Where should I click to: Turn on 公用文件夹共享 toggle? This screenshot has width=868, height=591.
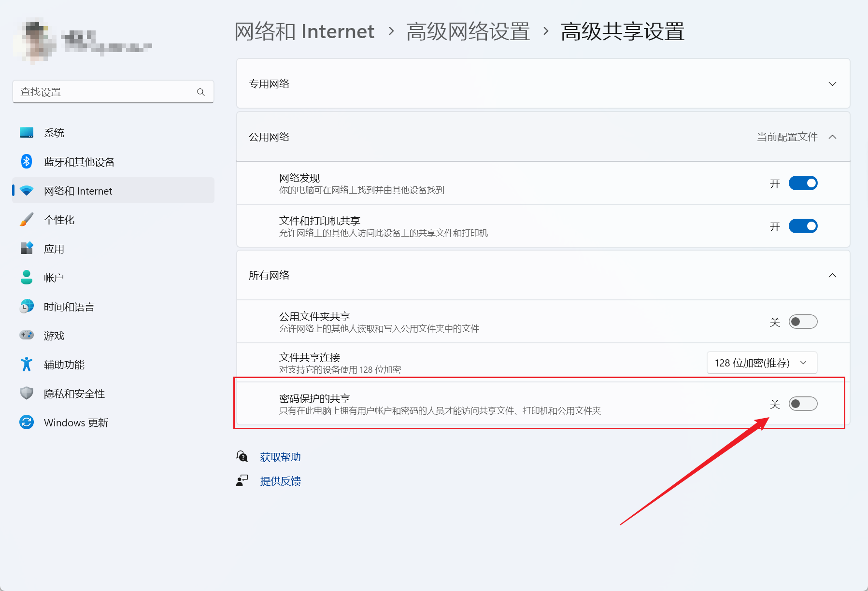(803, 322)
